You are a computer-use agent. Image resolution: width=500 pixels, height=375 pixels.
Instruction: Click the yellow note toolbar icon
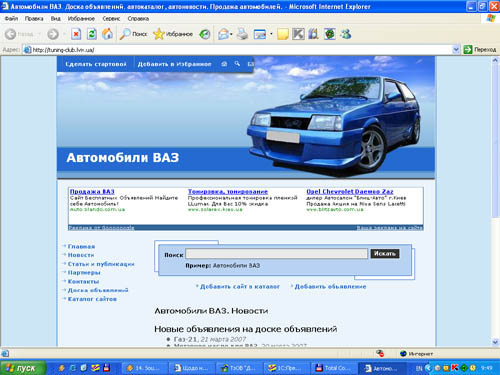(282, 34)
